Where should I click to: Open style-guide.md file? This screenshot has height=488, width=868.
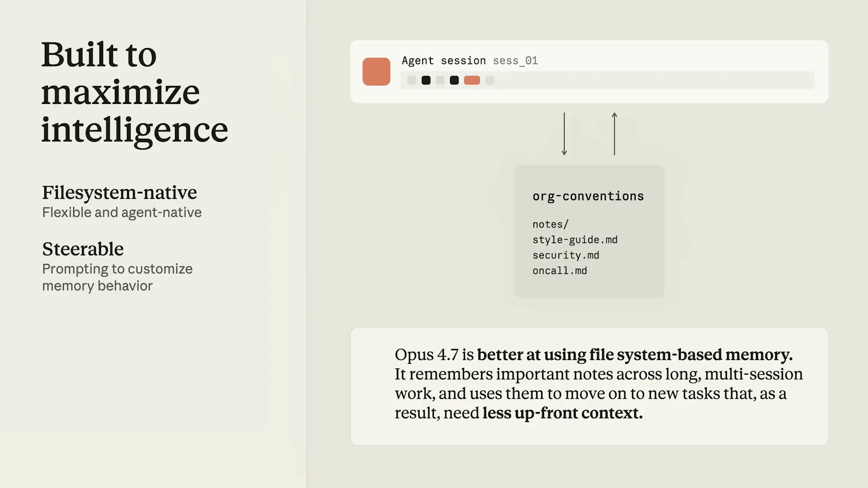(x=575, y=240)
